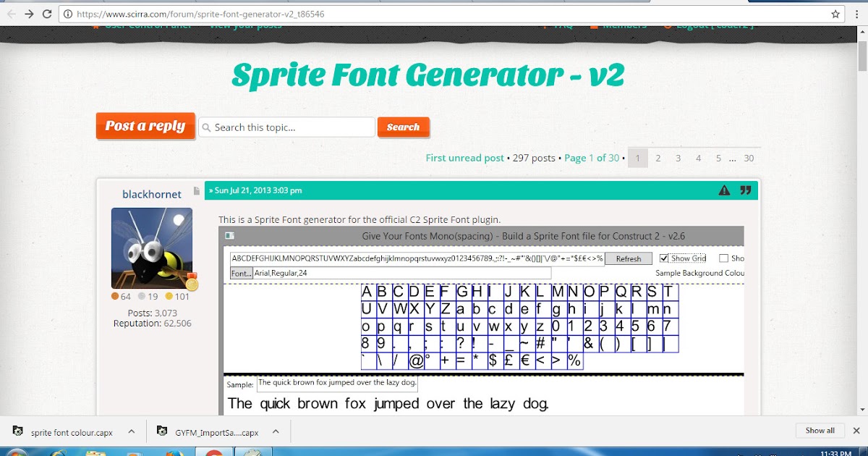Jump to page 30 of the thread
Screen dimensions: 868x456
[749, 157]
